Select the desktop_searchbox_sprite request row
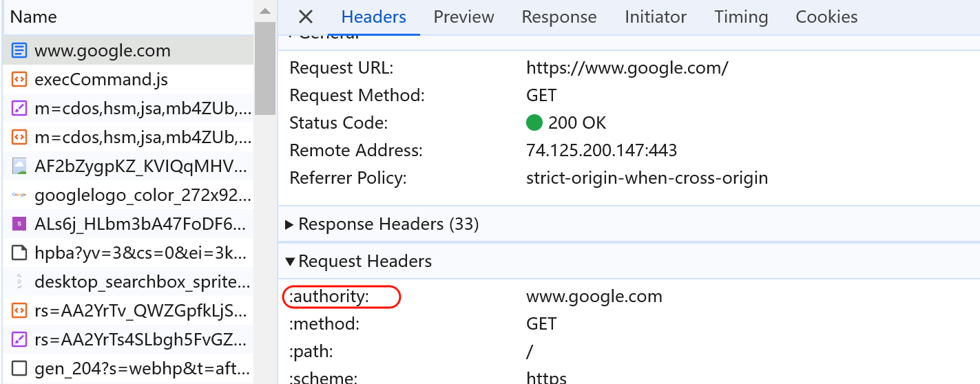The height and width of the screenshot is (384, 980). (x=142, y=282)
